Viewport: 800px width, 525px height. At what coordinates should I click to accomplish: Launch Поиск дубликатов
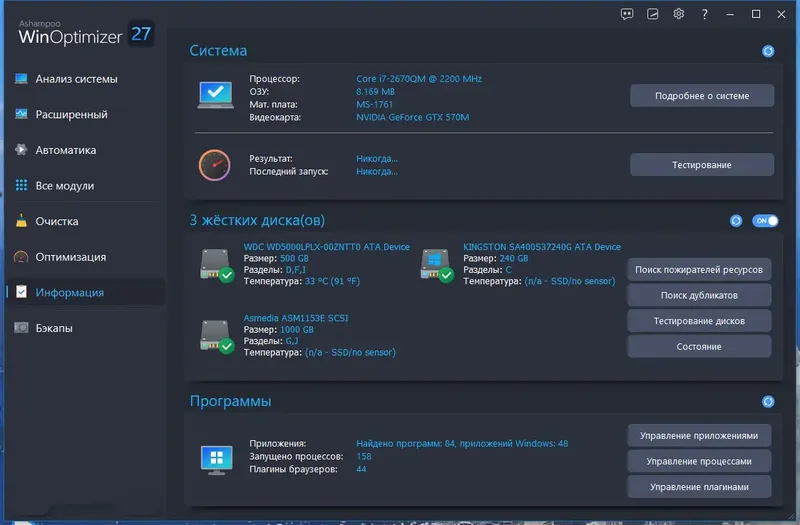[698, 295]
